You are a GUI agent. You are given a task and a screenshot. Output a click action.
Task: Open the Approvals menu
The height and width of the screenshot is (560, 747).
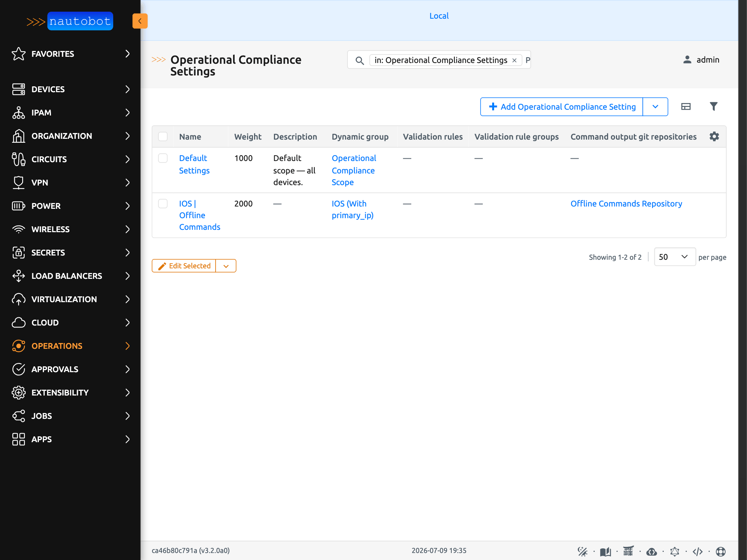click(70, 369)
